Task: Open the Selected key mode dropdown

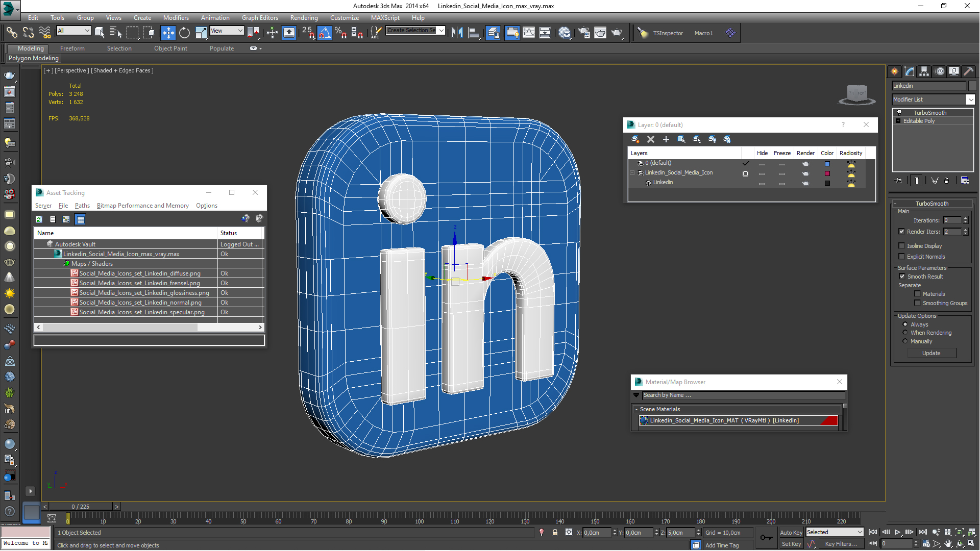Action: [835, 532]
